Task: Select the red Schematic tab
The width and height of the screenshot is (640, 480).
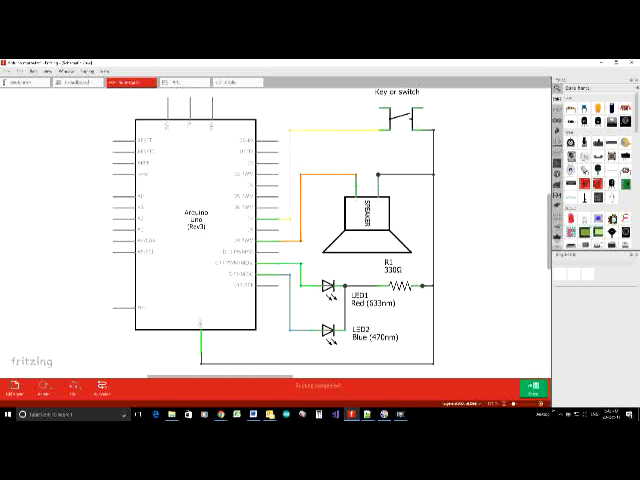Action: point(131,82)
